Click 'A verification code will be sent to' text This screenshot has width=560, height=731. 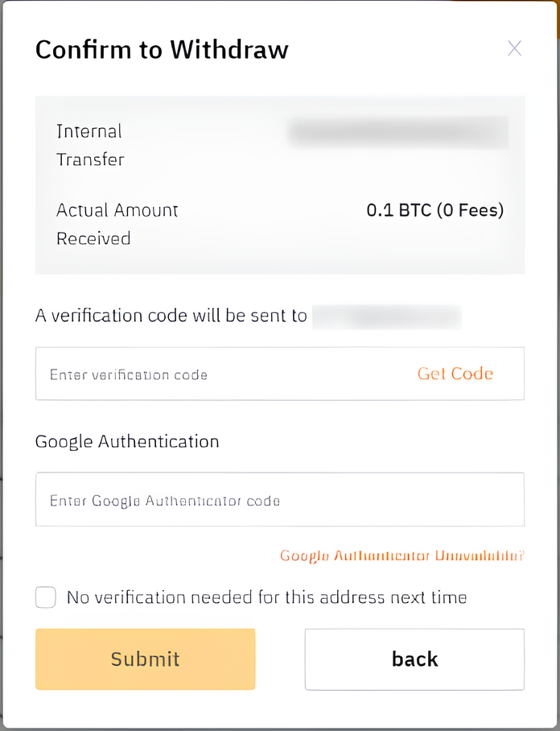[x=171, y=316]
